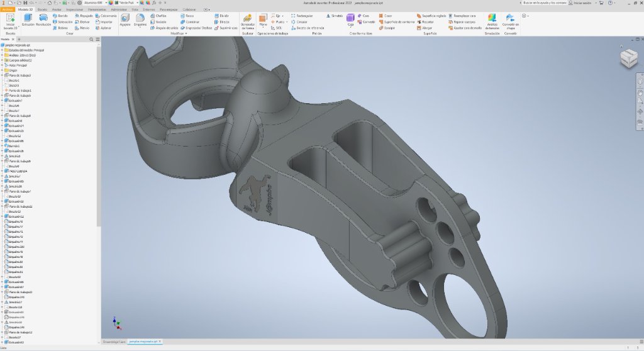Image resolution: width=644 pixels, height=351 pixels.
Task: Search the model browser with magnifier icon
Action: 91,40
